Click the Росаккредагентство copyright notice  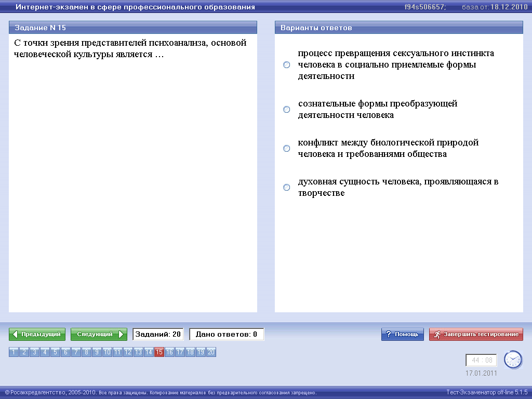point(161,392)
